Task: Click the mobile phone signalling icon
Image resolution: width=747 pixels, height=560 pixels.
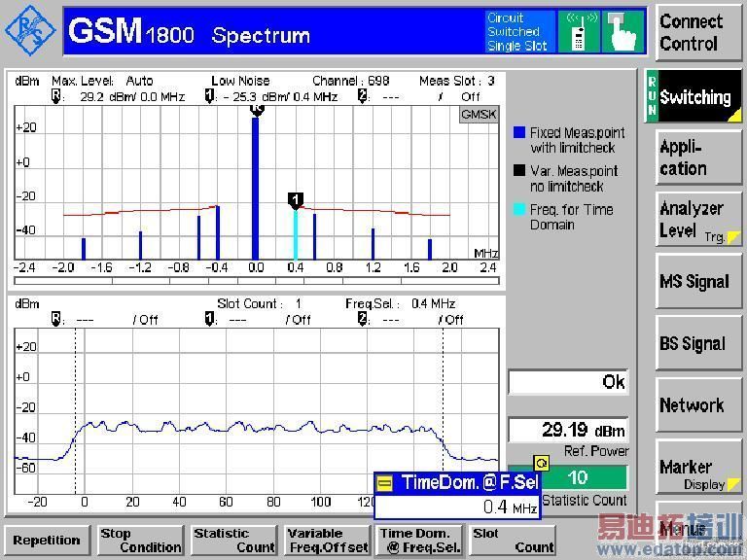Action: click(579, 31)
